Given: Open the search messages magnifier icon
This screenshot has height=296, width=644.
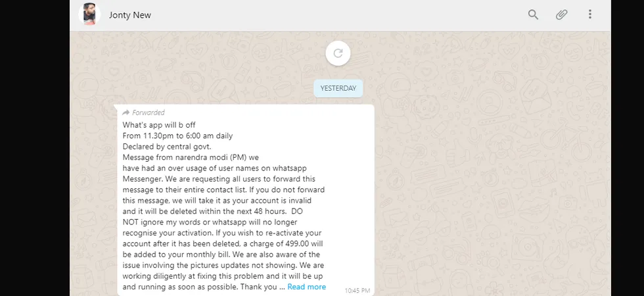Looking at the screenshot, I should (x=533, y=14).
